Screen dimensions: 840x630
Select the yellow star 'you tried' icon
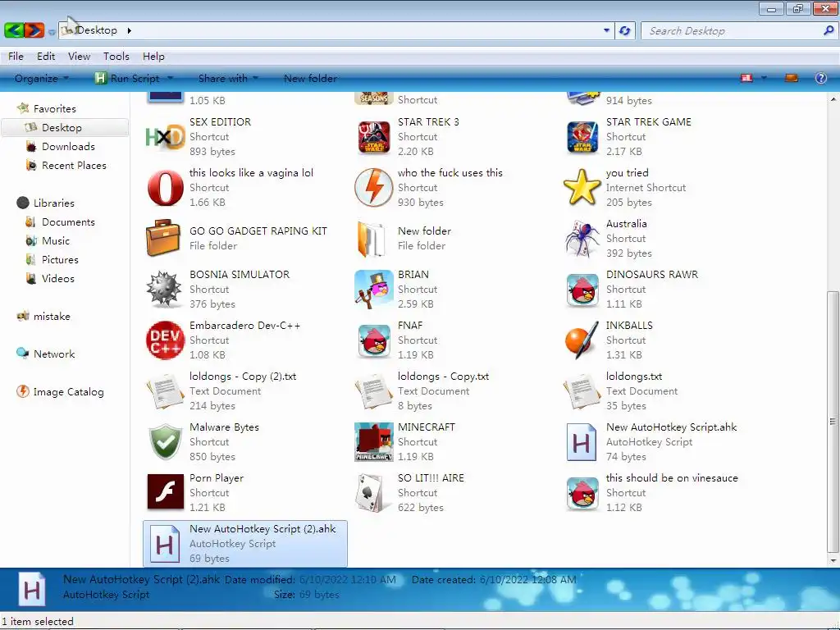(582, 187)
